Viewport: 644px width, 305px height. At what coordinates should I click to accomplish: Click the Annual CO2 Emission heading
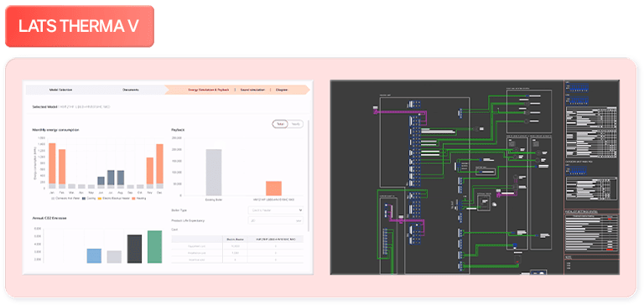[49, 218]
